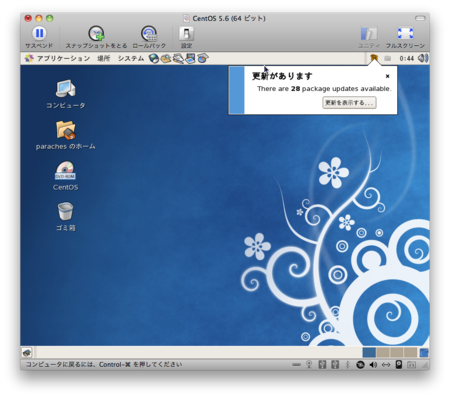Click the 更新があります notification heading
The height and width of the screenshot is (398, 450).
282,76
